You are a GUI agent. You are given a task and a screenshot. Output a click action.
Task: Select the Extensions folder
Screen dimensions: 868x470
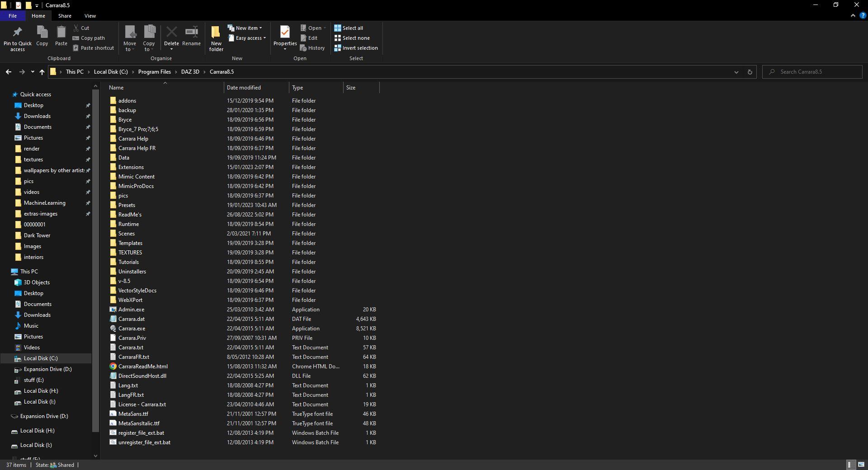tap(131, 167)
